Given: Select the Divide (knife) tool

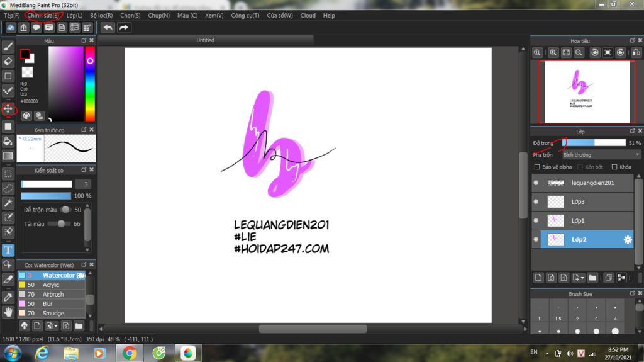Looking at the screenshot, I should (8, 280).
